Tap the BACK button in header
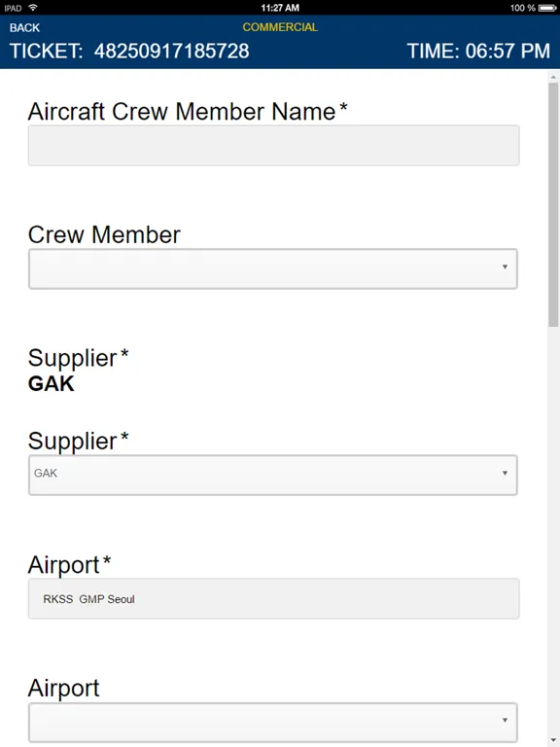560x747 pixels. tap(24, 27)
